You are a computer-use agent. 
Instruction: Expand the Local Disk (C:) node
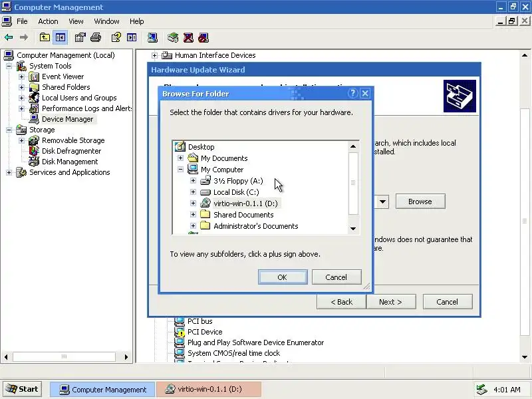[x=193, y=192]
